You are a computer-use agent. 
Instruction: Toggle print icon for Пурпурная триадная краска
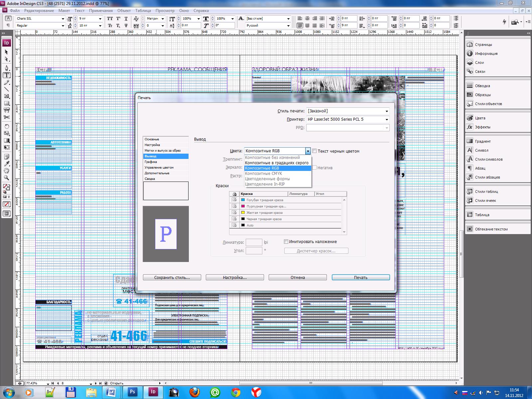tap(234, 206)
